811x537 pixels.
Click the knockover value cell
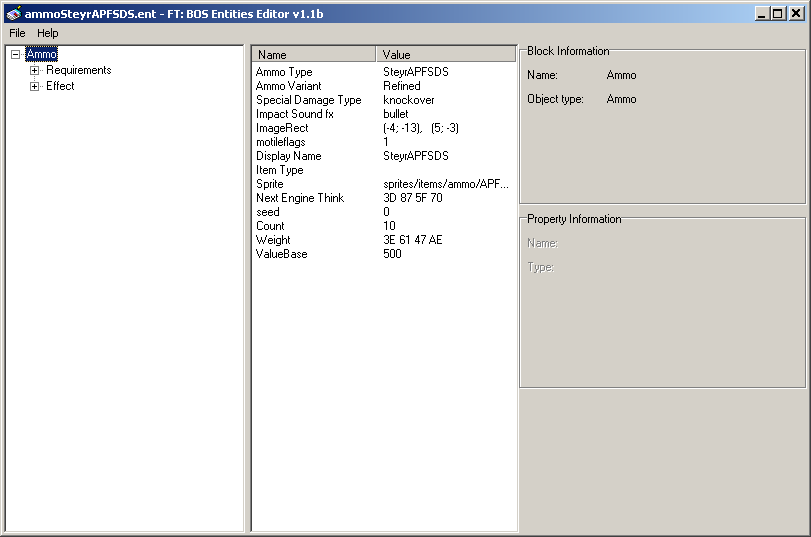click(x=409, y=100)
